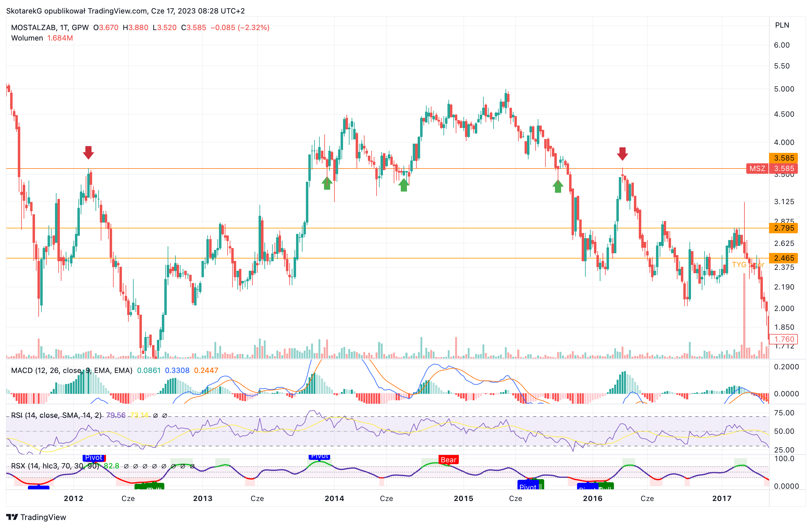Click the green RSX value 82.8
The width and height of the screenshot is (812, 528).
coord(111,466)
